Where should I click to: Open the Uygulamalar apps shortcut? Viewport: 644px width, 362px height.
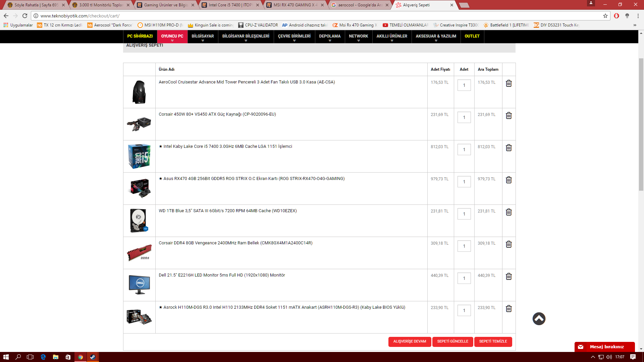click(x=18, y=25)
